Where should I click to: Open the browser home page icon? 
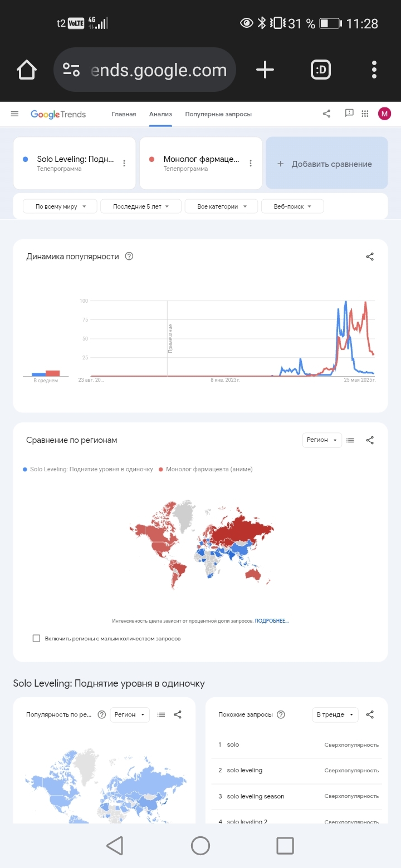point(27,70)
